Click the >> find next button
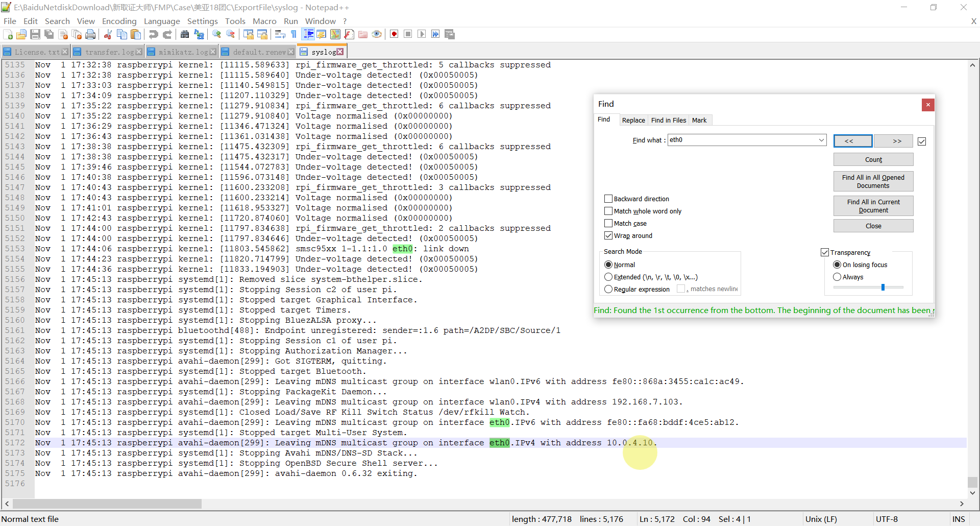 pyautogui.click(x=894, y=141)
